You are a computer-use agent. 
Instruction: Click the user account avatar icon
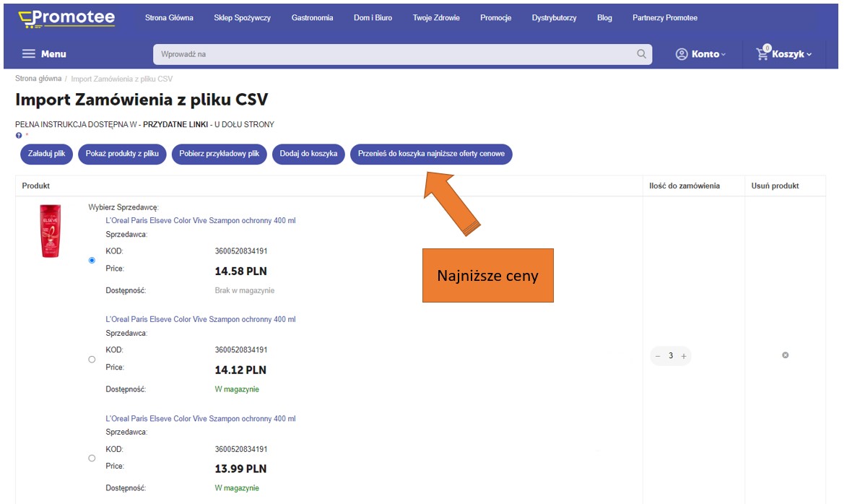(x=681, y=54)
